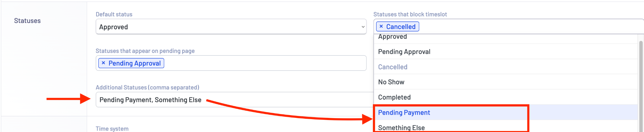Screen dimensions: 644x132
Task: Click into Statuses that block timeslot field
Action: coord(531,26)
